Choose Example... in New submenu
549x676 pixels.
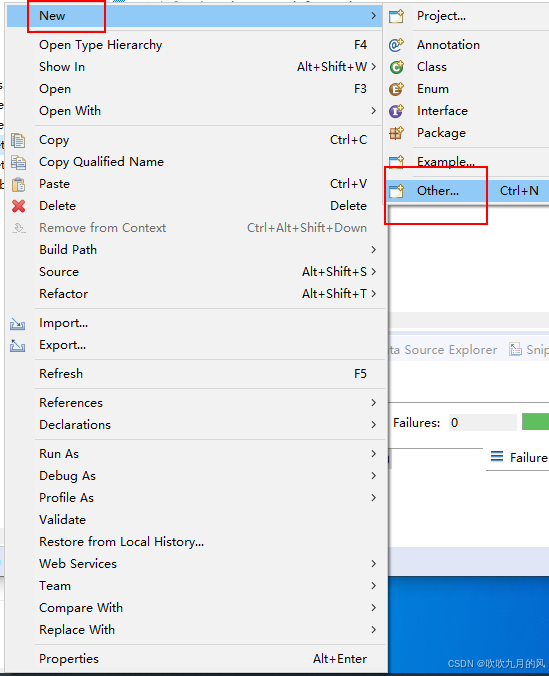[x=467, y=162]
